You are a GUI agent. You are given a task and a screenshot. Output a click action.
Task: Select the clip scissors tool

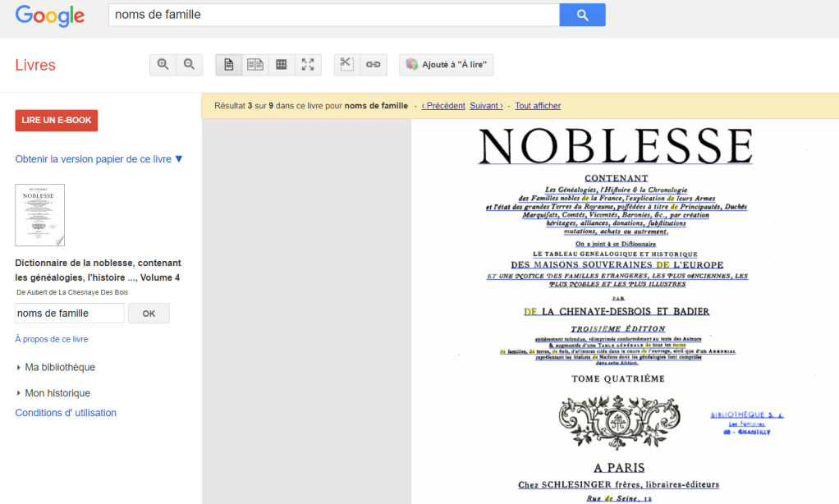[347, 65]
